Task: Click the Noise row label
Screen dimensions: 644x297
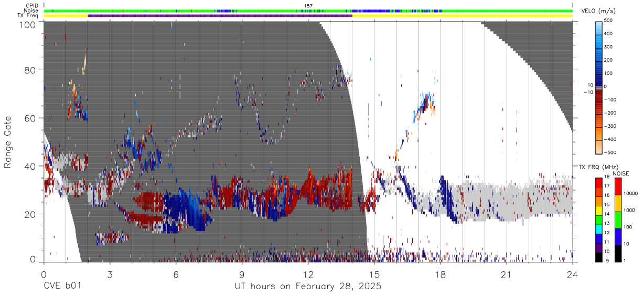Action: 31,10
